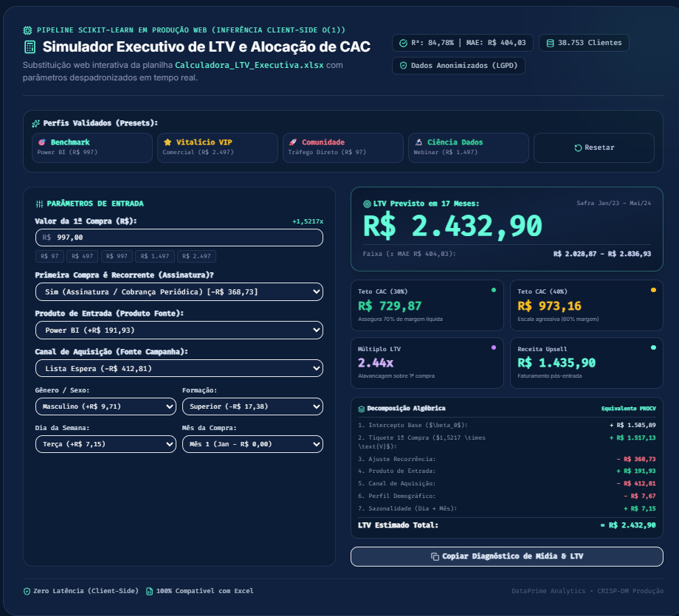Viewport: 679px width, 616px height.
Task: Open the Primeira Compra é Recorrente dropdown
Action: point(179,291)
